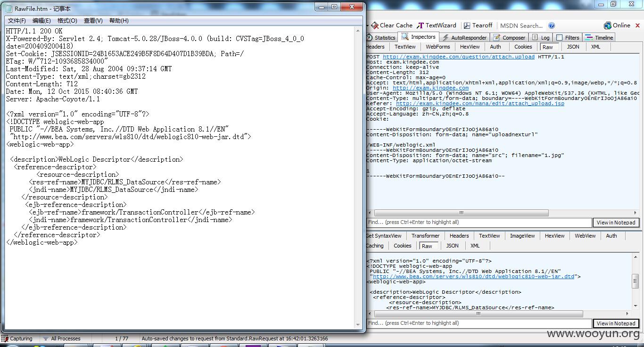Click the /WEB-INF/weblogic.xml line in request

pyautogui.click(x=401, y=145)
